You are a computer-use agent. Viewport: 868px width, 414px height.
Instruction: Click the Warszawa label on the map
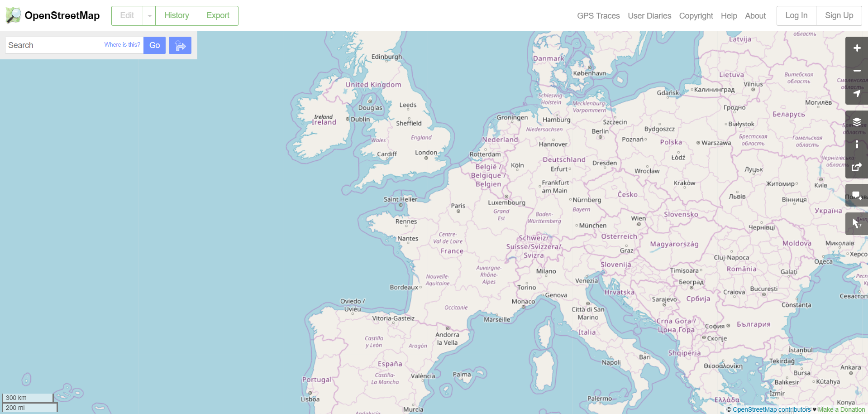(x=716, y=143)
